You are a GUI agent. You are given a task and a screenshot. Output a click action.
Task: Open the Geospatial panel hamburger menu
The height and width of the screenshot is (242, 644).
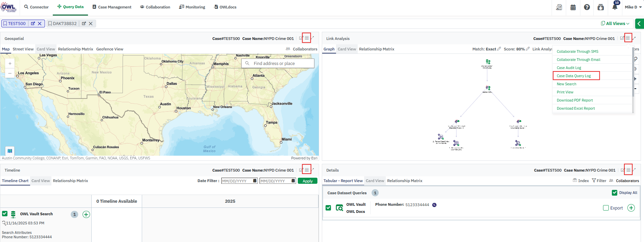[307, 38]
